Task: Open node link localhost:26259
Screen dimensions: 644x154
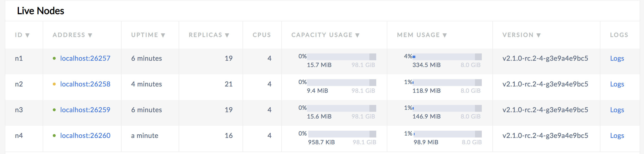Action: (85, 110)
